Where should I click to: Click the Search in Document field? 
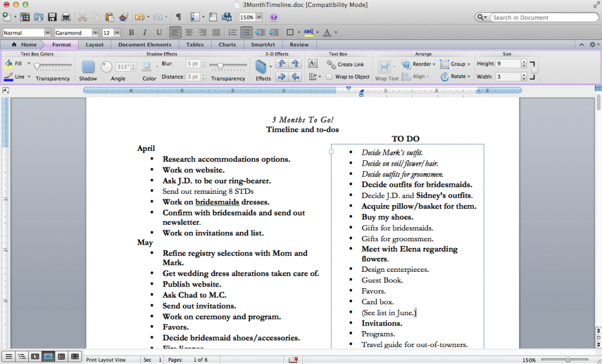coord(544,17)
